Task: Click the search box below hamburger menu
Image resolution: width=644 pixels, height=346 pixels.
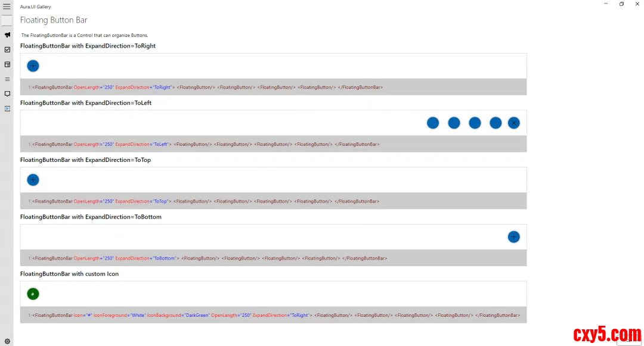Action: click(7, 21)
